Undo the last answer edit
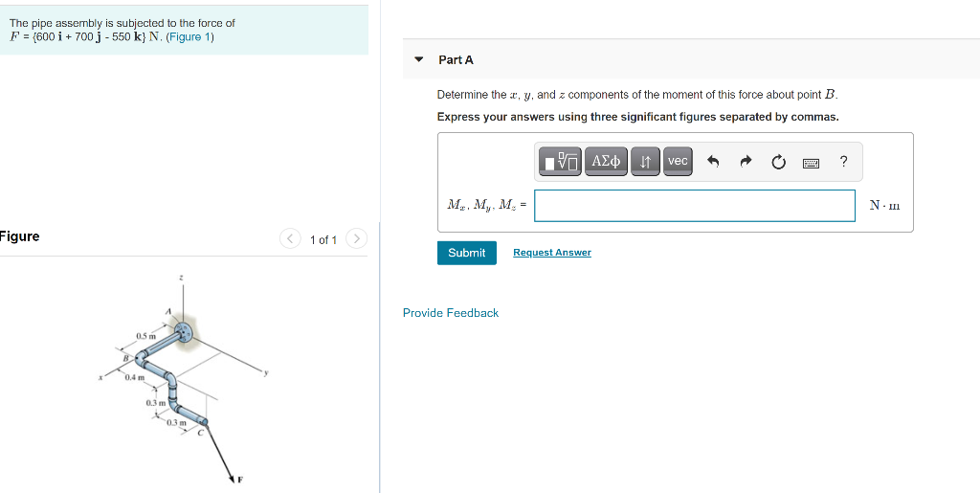Screen dimensions: 980x493 point(713,162)
